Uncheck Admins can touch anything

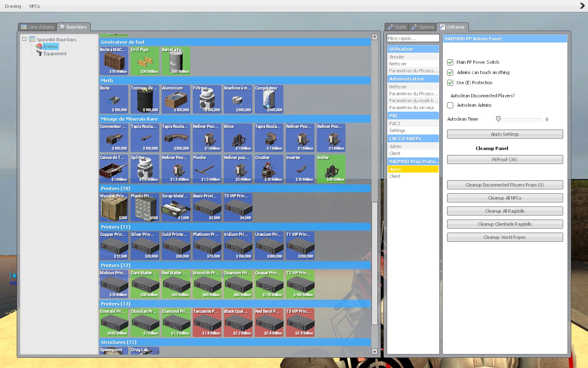450,72
